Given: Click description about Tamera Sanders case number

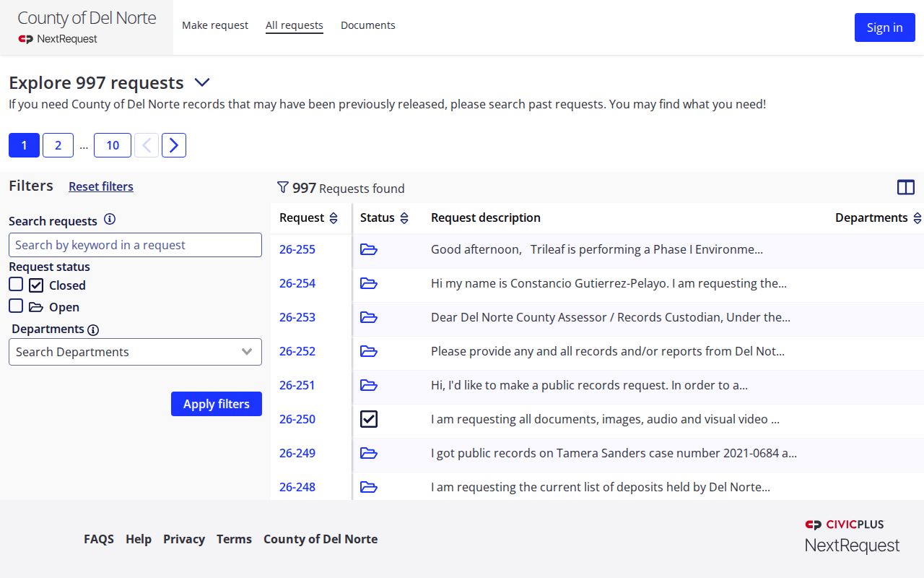Looking at the screenshot, I should point(614,453).
